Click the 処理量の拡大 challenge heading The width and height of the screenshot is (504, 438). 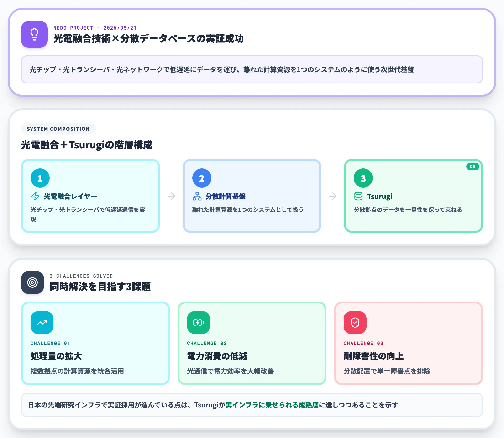[x=56, y=356]
